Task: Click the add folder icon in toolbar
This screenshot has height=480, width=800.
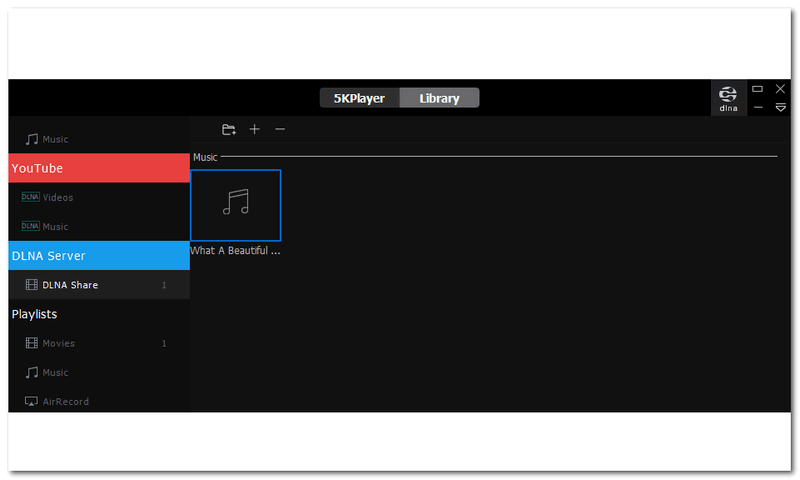Action: (x=229, y=130)
